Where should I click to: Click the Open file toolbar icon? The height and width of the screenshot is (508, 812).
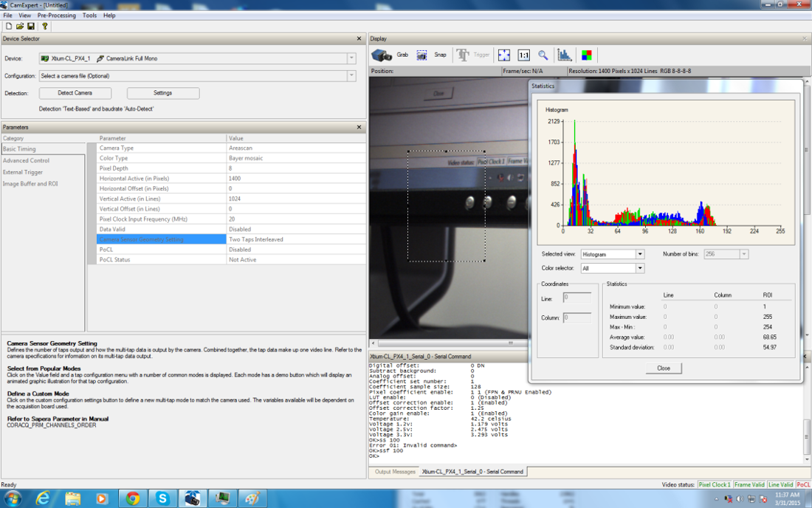pyautogui.click(x=20, y=26)
